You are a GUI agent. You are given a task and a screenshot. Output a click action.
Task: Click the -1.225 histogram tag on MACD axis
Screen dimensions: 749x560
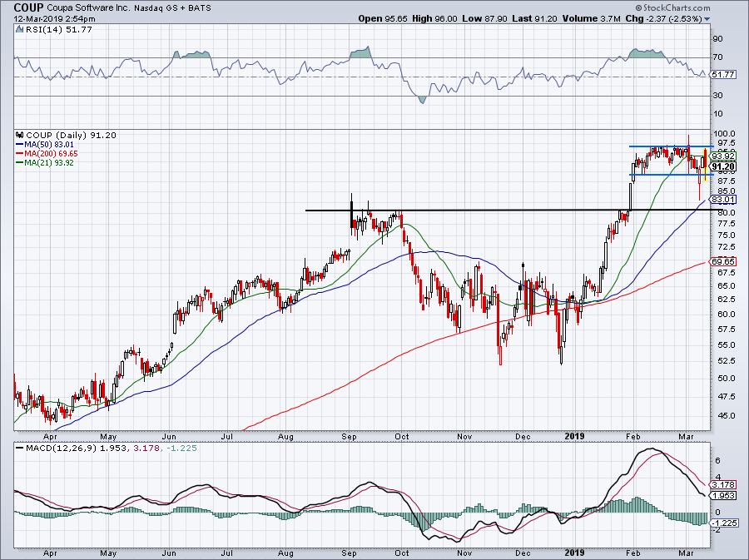[723, 523]
